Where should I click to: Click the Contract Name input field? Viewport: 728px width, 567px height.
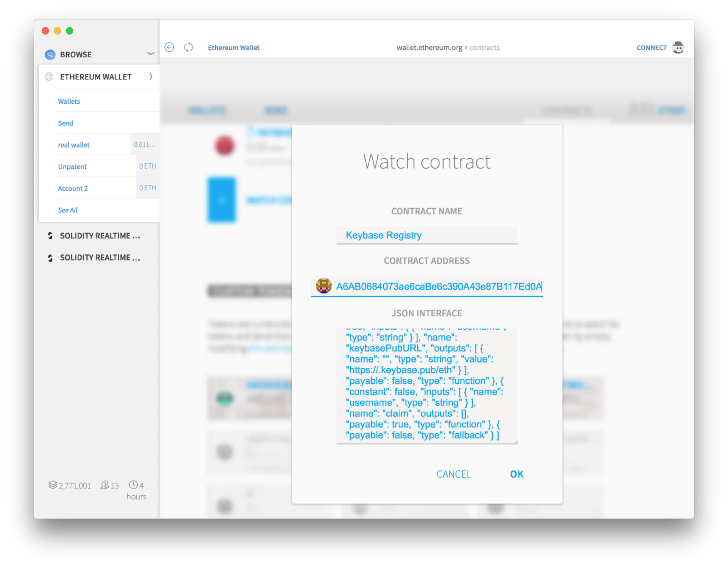tap(427, 235)
